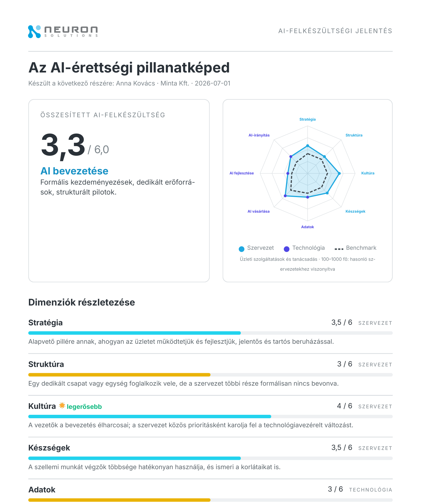
Task: Open the Készségek dimension heading
Action: click(49, 448)
